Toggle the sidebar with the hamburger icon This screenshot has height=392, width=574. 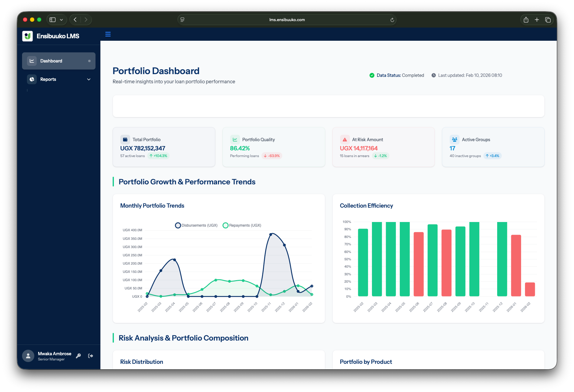coord(108,34)
